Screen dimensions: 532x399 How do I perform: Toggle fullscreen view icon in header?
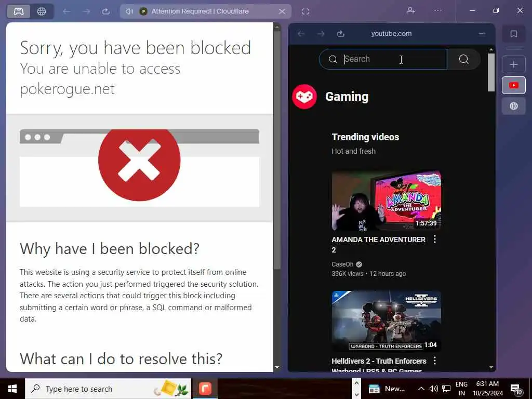[x=305, y=11]
